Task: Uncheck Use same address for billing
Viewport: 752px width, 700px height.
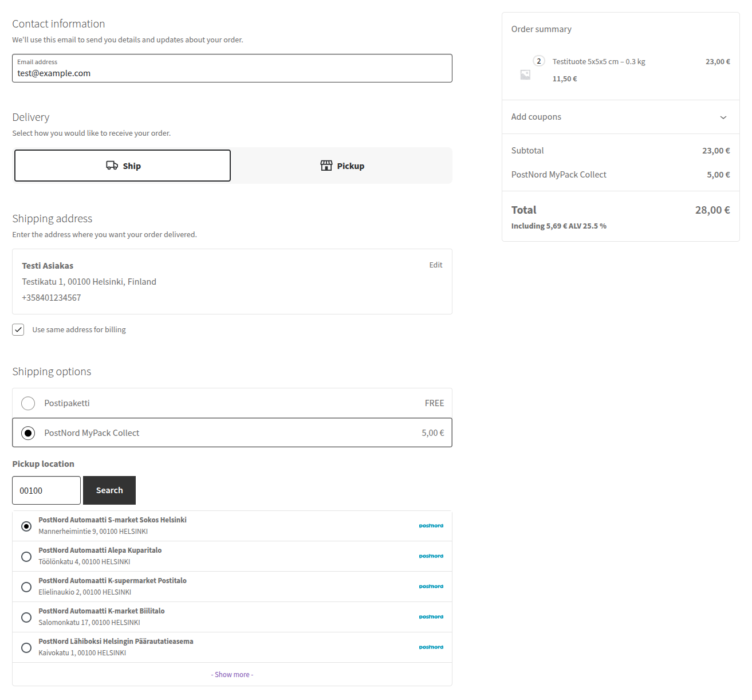Action: pos(18,330)
